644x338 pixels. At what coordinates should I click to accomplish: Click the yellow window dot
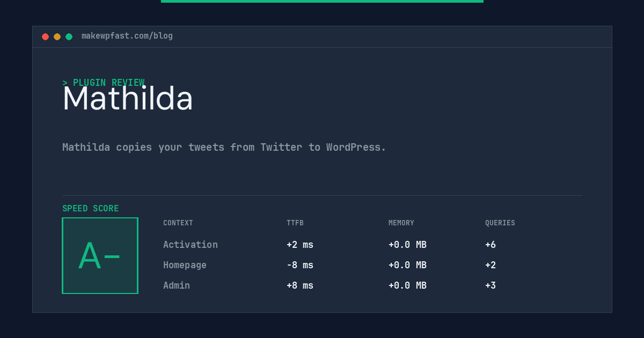point(57,36)
